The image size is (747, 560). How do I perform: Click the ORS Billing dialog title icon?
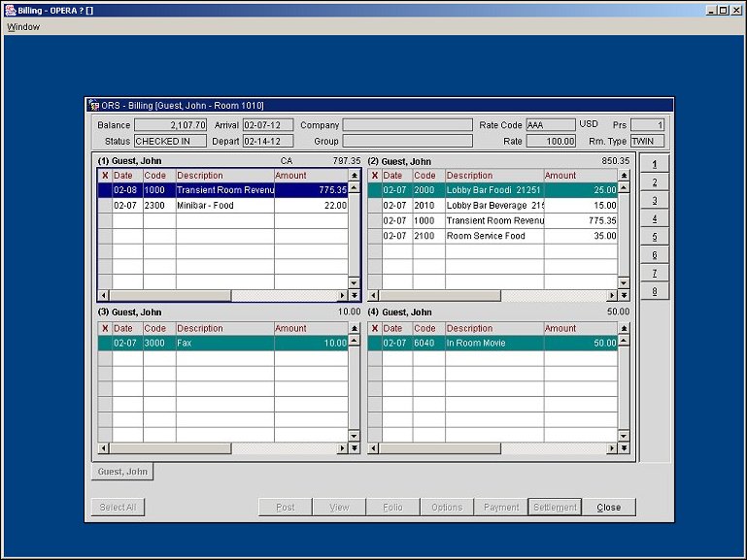click(93, 105)
